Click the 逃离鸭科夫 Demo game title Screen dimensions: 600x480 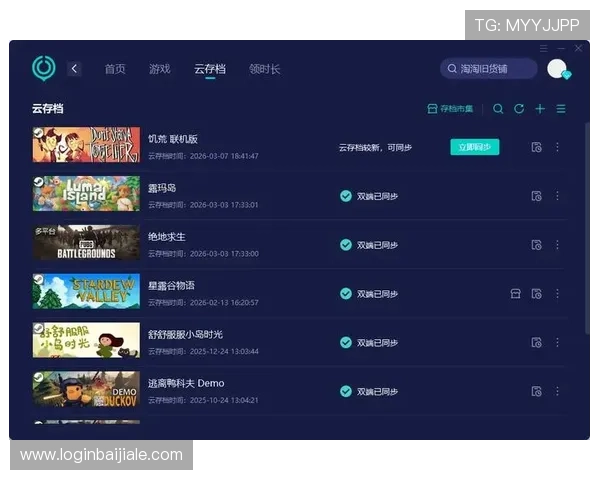(186, 383)
